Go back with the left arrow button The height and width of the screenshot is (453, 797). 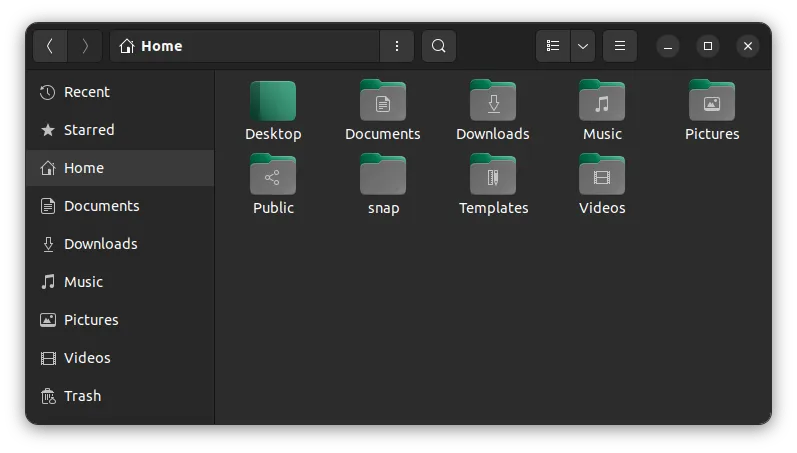[50, 46]
